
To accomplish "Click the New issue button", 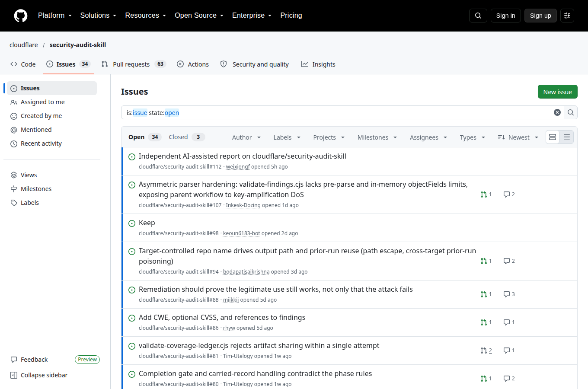I will click(x=557, y=92).
